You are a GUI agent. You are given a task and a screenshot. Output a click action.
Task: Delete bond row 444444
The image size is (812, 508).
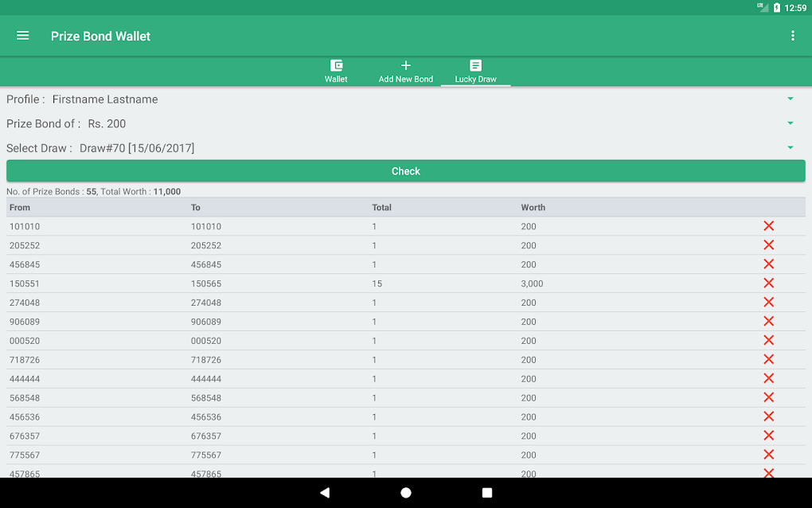pyautogui.click(x=768, y=378)
